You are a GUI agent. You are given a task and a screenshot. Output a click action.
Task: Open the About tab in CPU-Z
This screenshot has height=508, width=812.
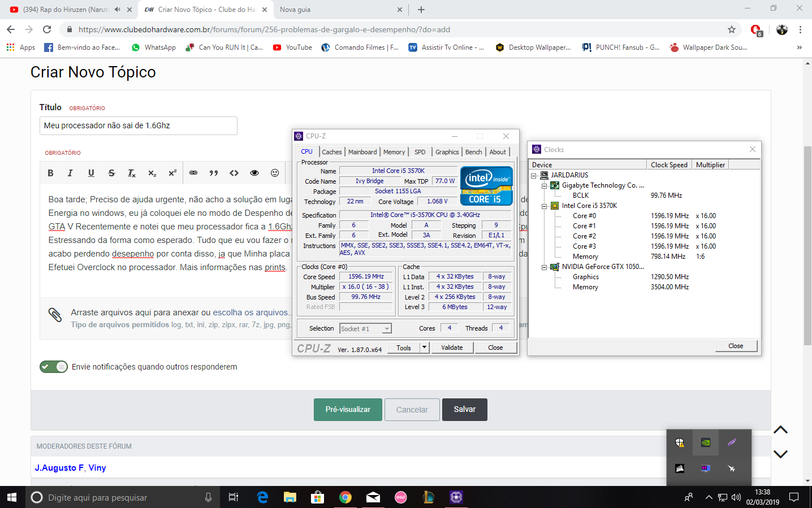(498, 152)
